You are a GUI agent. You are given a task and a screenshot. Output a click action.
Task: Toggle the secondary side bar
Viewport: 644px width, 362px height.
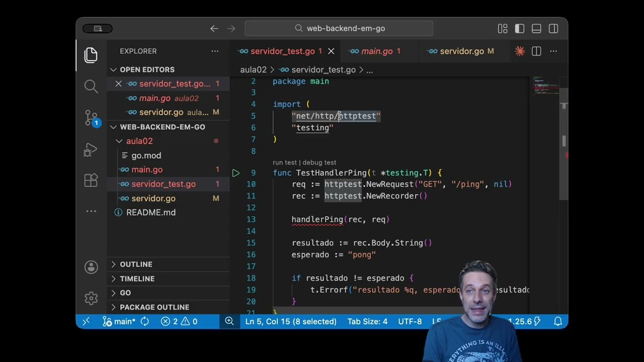coord(553,29)
